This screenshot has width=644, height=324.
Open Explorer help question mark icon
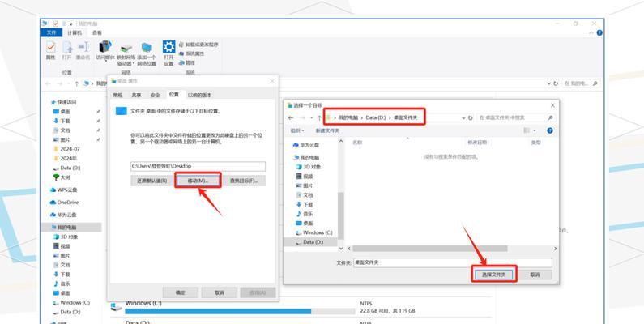pos(599,32)
